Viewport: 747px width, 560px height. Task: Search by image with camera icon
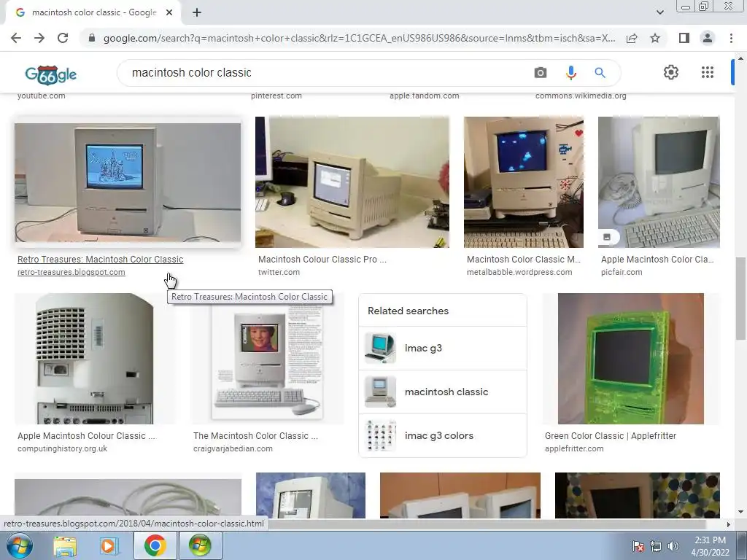click(x=541, y=72)
